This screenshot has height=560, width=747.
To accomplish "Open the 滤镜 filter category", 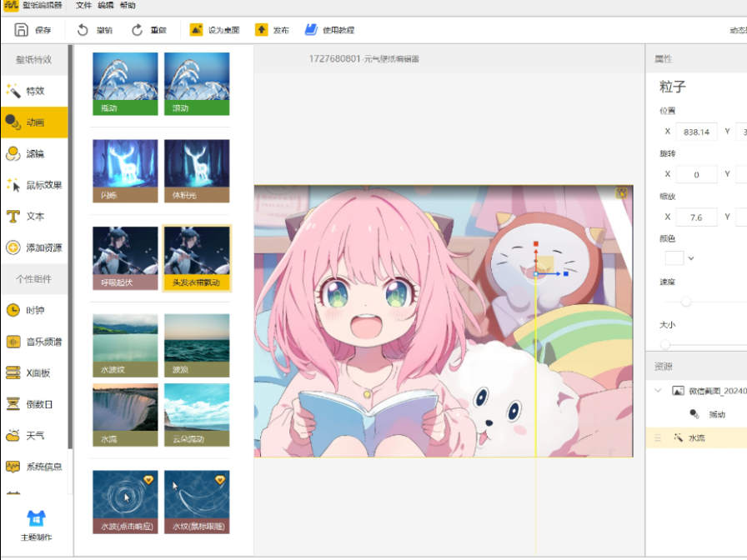I will coord(34,154).
